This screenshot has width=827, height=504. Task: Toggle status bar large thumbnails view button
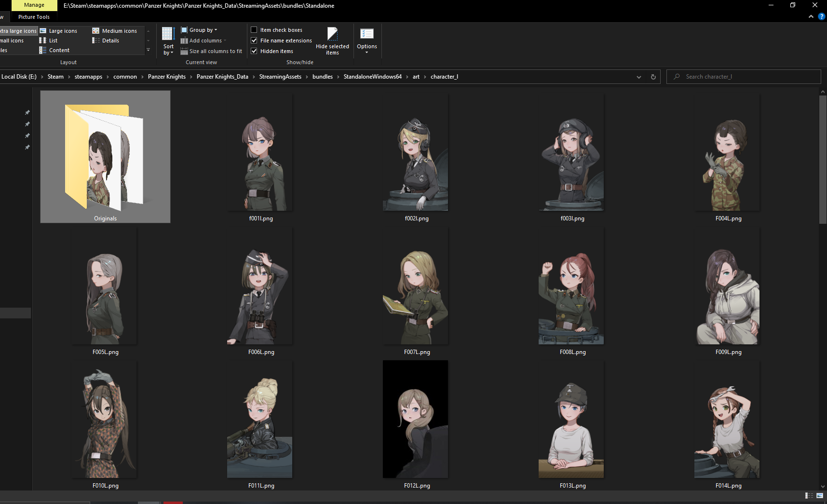tap(820, 496)
